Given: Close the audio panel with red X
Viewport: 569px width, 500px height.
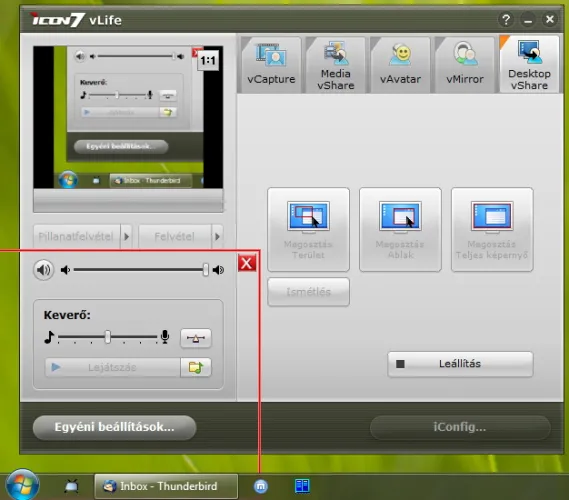Looking at the screenshot, I should click(247, 263).
